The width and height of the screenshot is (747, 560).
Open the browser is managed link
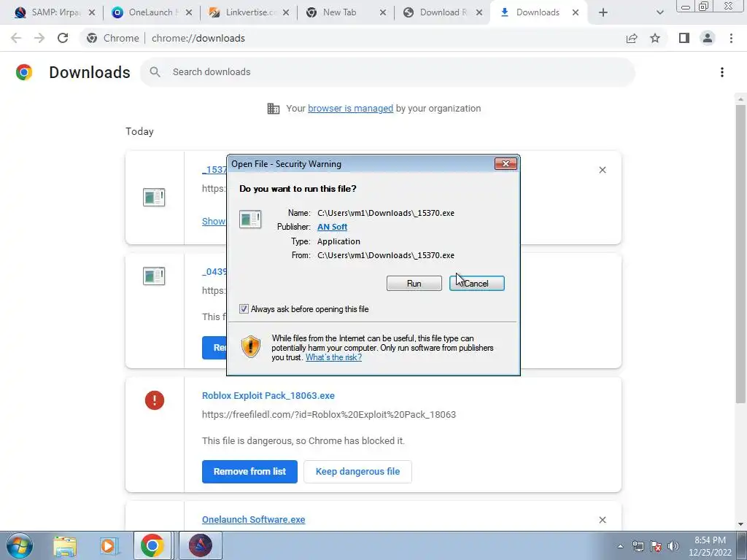tap(350, 109)
